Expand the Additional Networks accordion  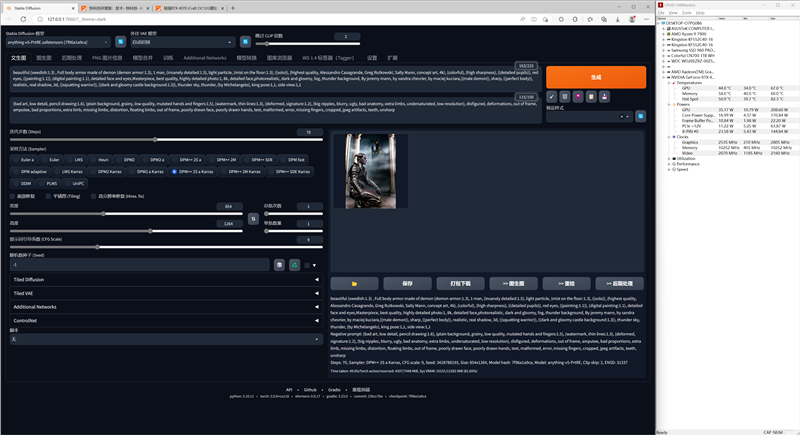(x=166, y=307)
